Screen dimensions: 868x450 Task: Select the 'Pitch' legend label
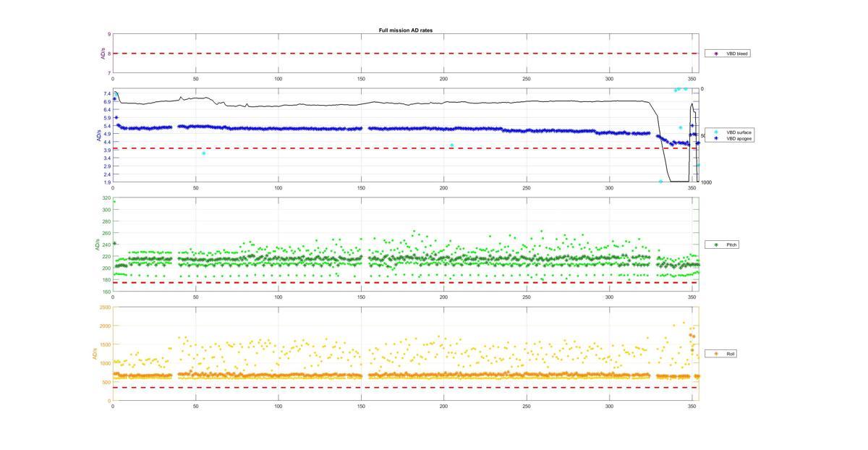731,245
